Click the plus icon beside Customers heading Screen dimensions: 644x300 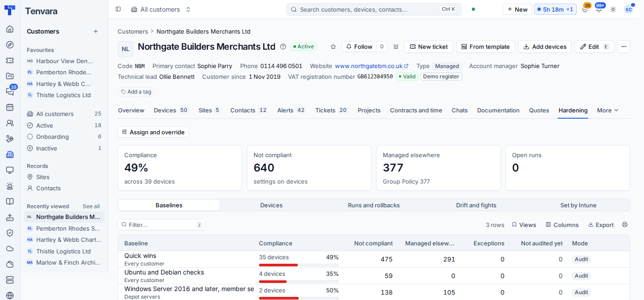[x=95, y=31]
